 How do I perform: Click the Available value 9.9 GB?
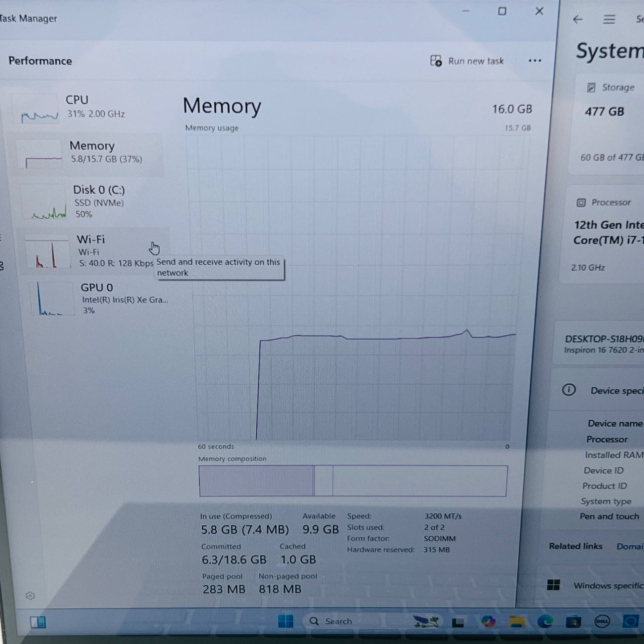[320, 529]
